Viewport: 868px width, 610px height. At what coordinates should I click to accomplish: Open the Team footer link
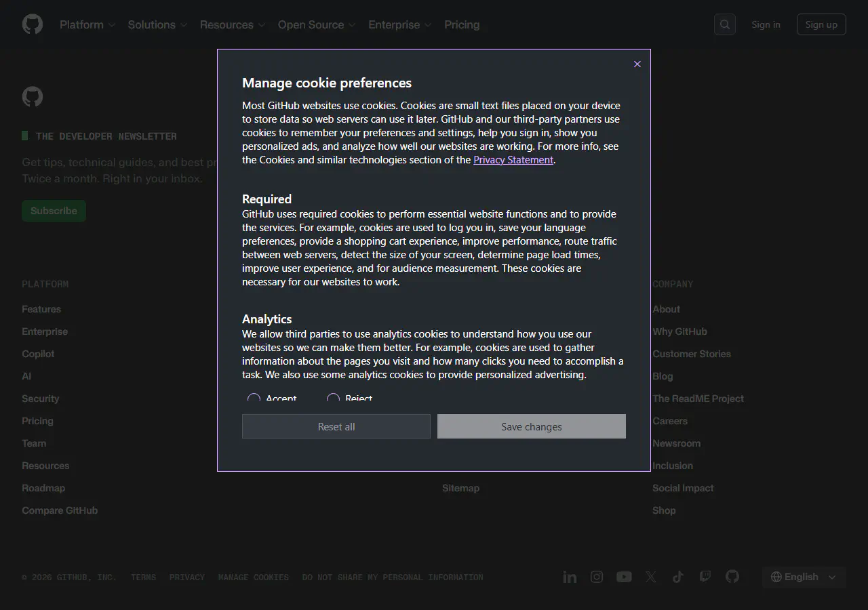coord(34,443)
